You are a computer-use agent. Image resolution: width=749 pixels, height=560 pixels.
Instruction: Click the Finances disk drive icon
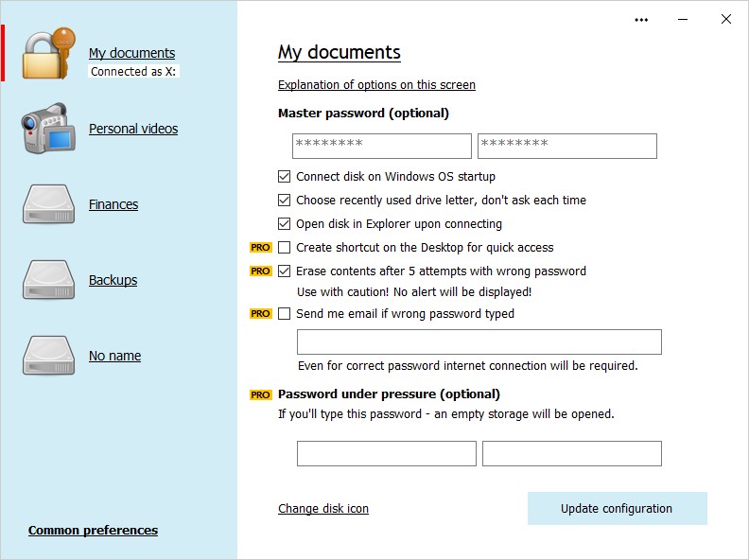pyautogui.click(x=48, y=204)
